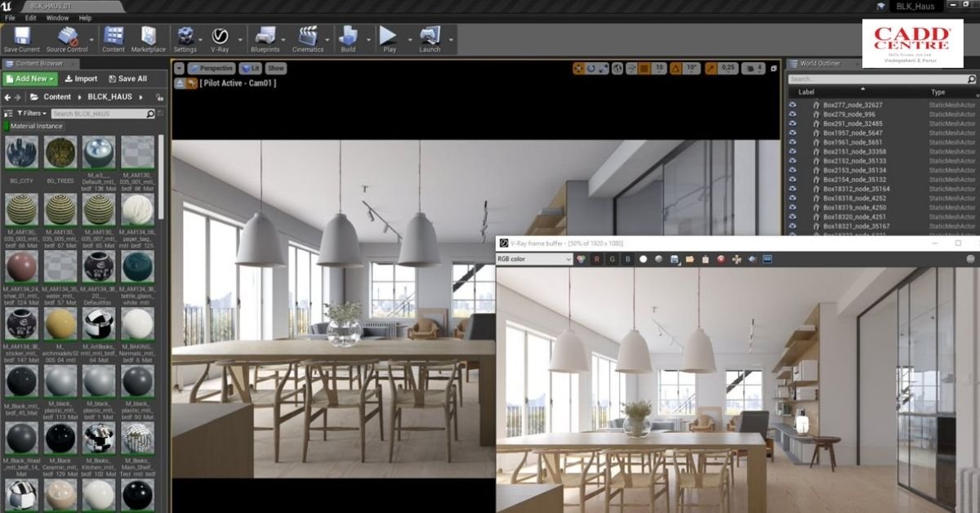The width and height of the screenshot is (980, 513).
Task: Open Cinematics clapperboard icon
Action: 307,36
